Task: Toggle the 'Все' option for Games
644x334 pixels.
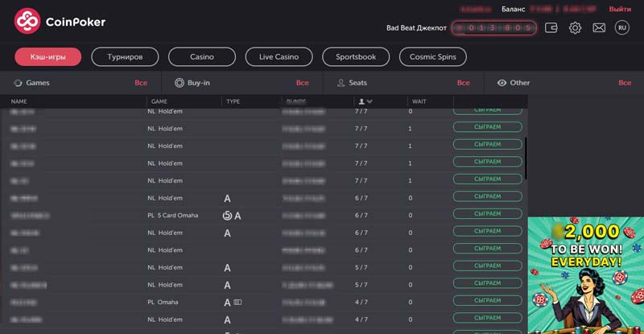Action: point(141,83)
